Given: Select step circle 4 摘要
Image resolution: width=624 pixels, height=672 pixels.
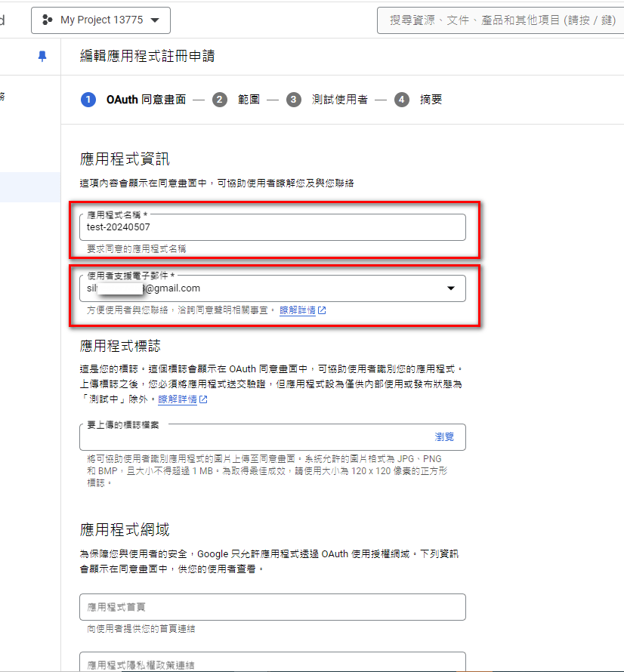Looking at the screenshot, I should (x=402, y=99).
